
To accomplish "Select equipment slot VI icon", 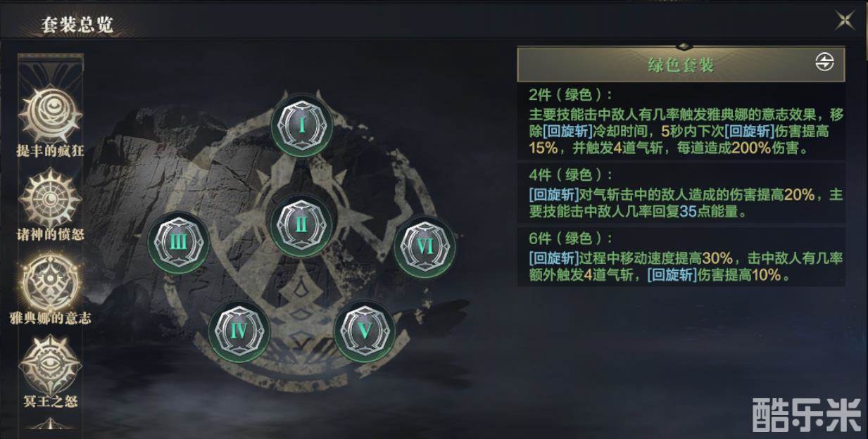I will point(424,246).
